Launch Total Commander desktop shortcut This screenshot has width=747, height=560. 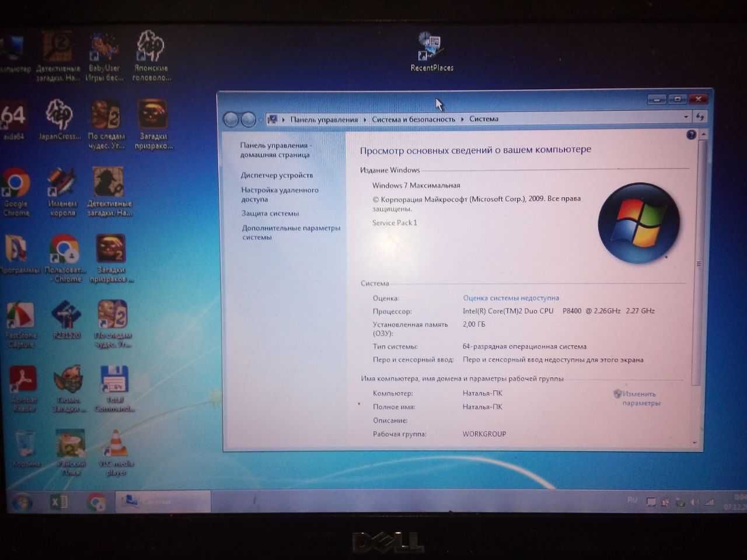[114, 389]
